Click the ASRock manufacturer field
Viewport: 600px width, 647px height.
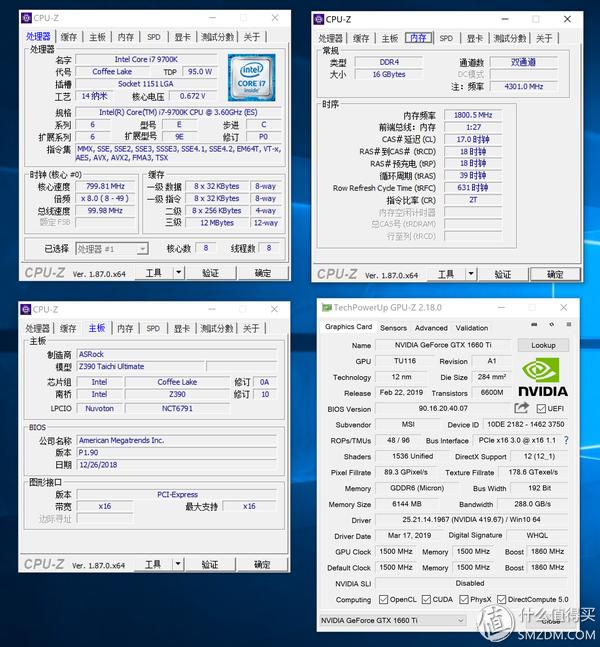(x=177, y=354)
